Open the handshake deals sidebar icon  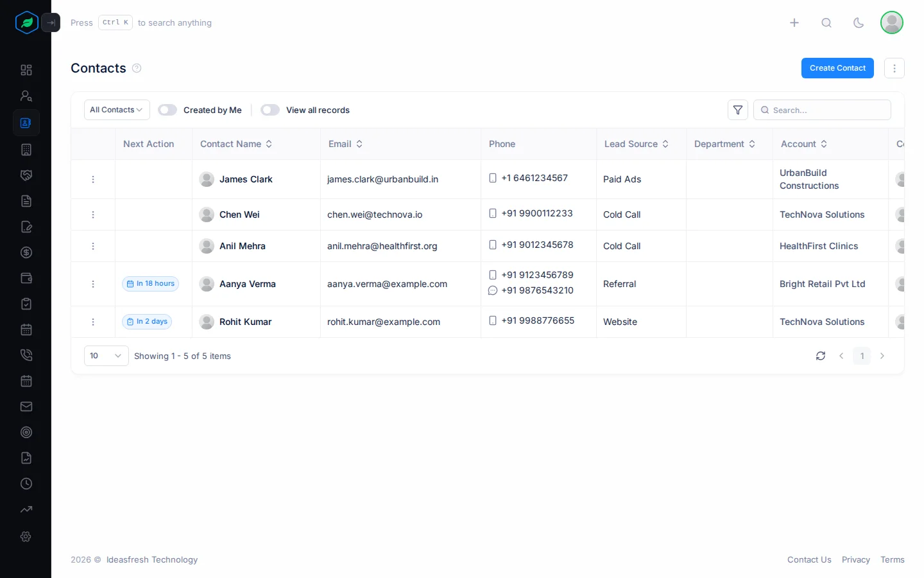(26, 175)
